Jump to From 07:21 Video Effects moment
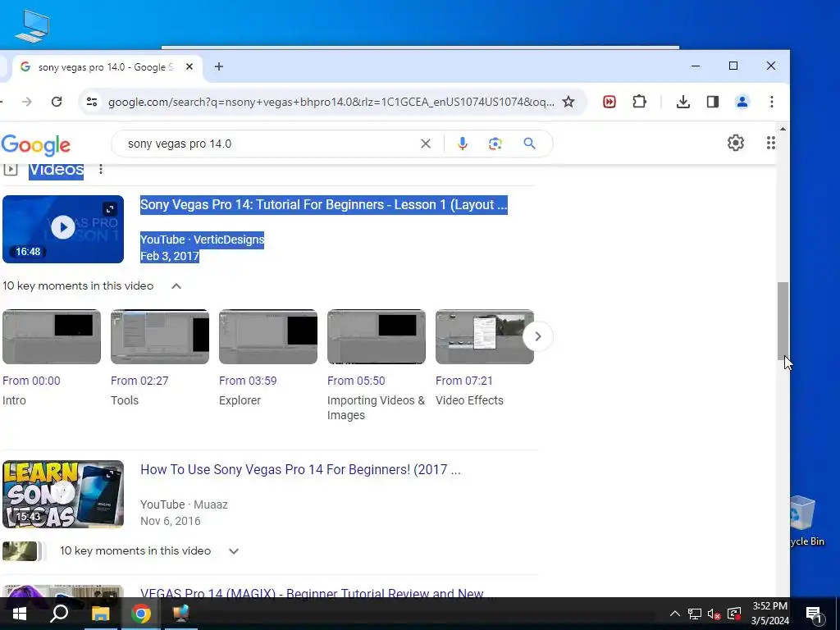The height and width of the screenshot is (630, 840). tap(464, 381)
